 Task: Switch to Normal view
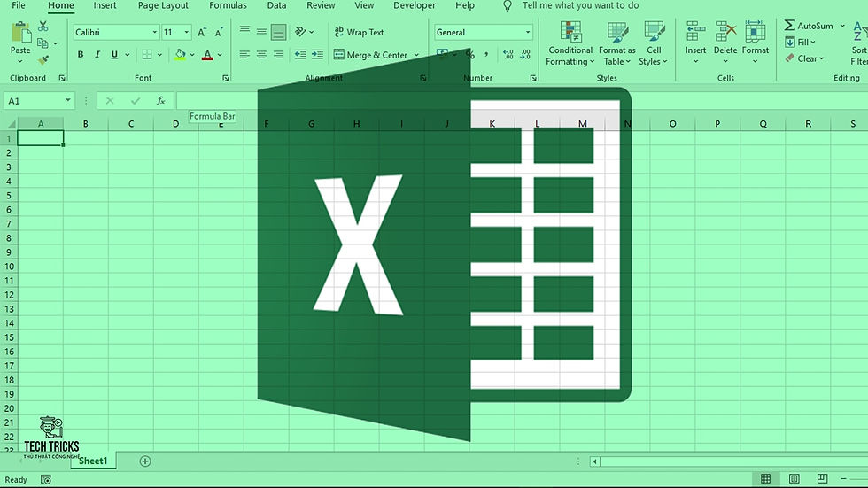[x=765, y=478]
